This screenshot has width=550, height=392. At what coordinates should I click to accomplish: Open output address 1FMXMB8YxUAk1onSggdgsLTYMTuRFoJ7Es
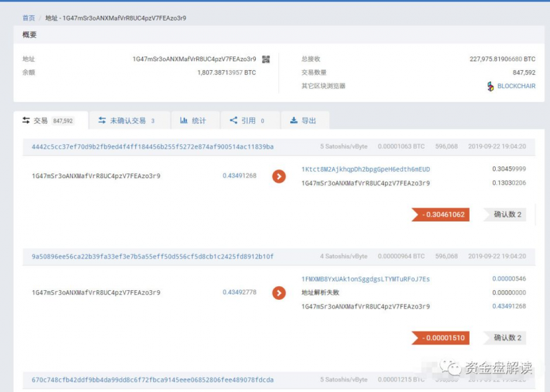[366, 279]
